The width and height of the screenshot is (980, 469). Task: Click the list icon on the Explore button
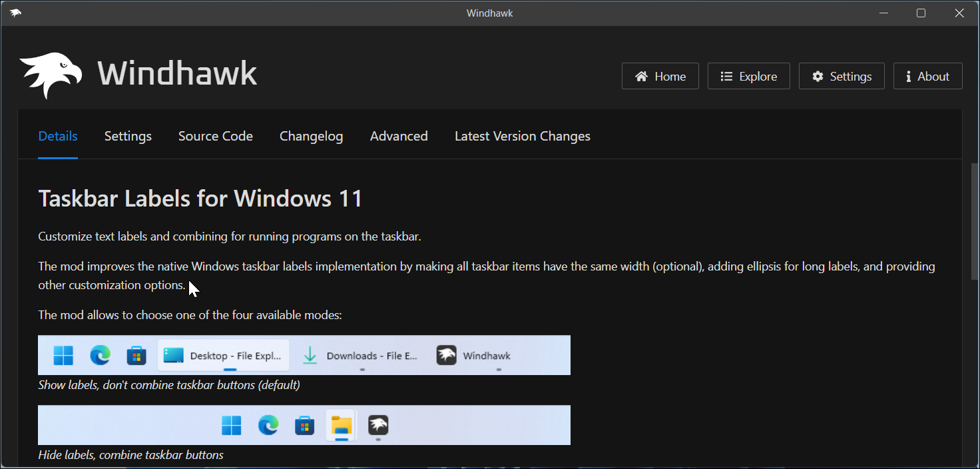(726, 76)
